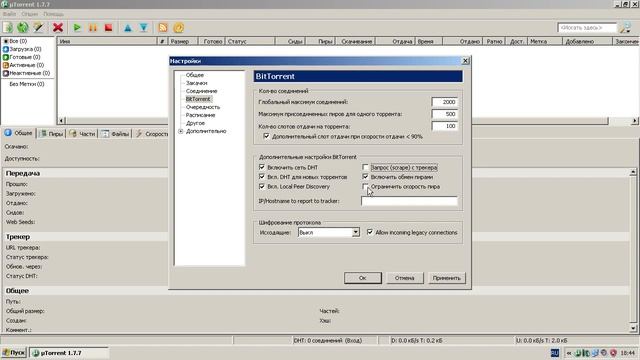Image resolution: width=640 pixels, height=360 pixels.
Task: Click the search box at top right
Action: point(587,27)
